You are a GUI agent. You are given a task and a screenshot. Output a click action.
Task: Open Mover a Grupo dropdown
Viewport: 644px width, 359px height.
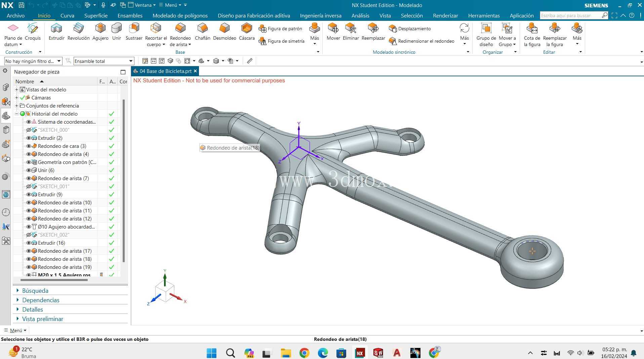[x=507, y=35]
